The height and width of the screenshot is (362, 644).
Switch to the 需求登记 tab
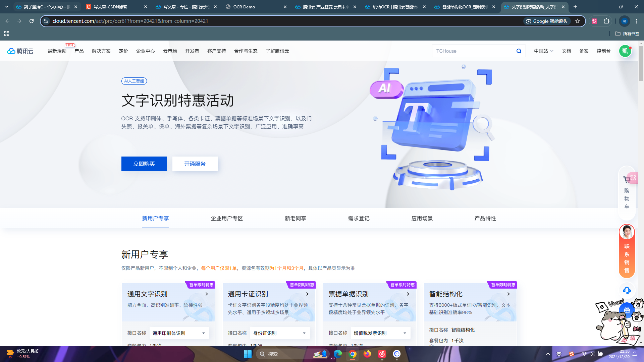coord(359,219)
